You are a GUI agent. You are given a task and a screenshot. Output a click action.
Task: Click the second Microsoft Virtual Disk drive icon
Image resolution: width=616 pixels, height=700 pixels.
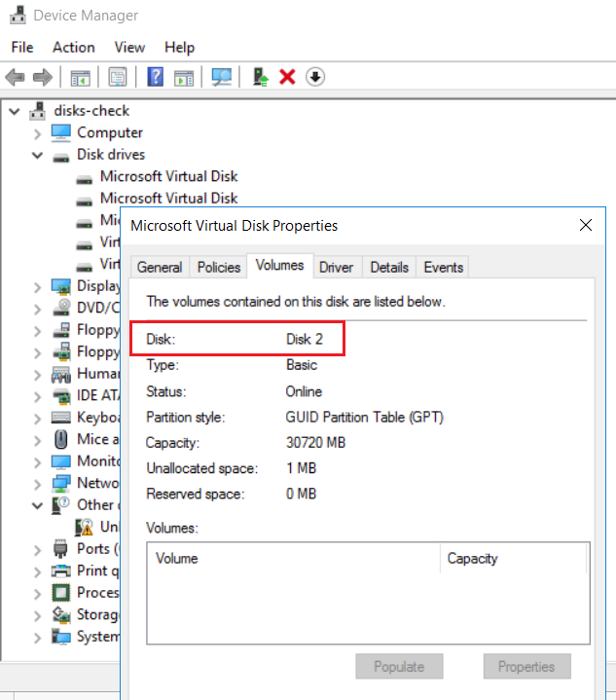tap(84, 202)
